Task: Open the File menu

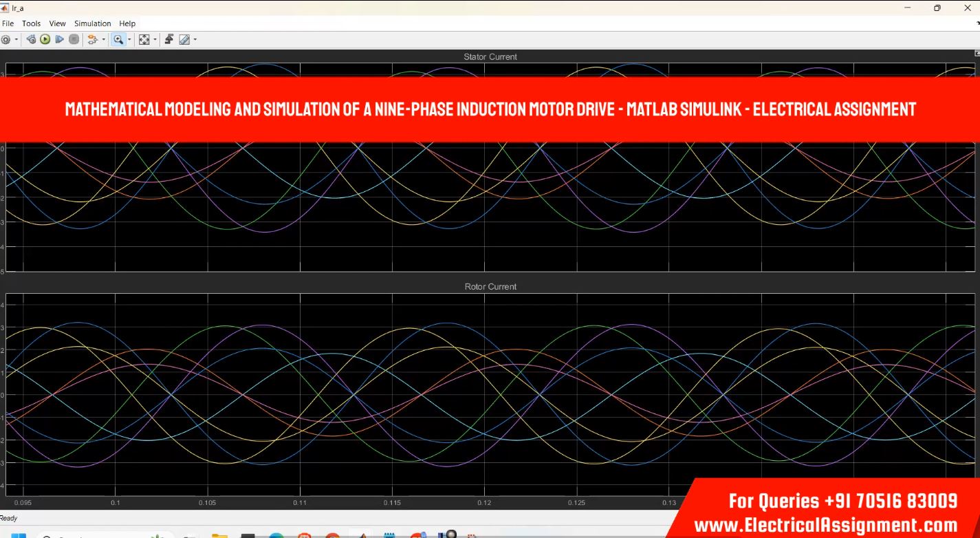Action: (8, 23)
